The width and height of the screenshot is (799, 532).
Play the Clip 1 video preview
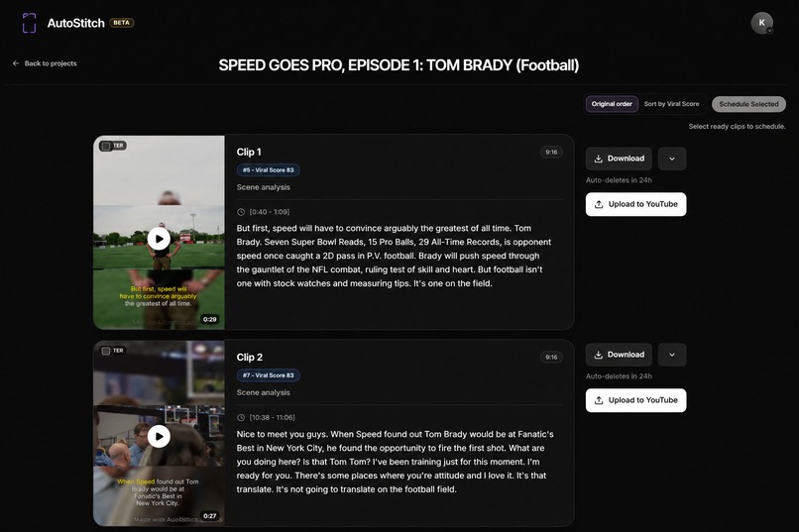pyautogui.click(x=159, y=239)
